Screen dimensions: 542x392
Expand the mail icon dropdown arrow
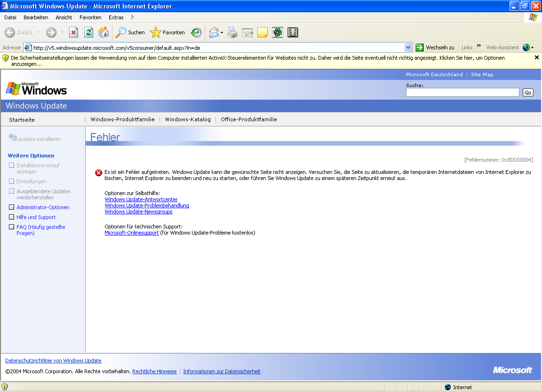222,33
